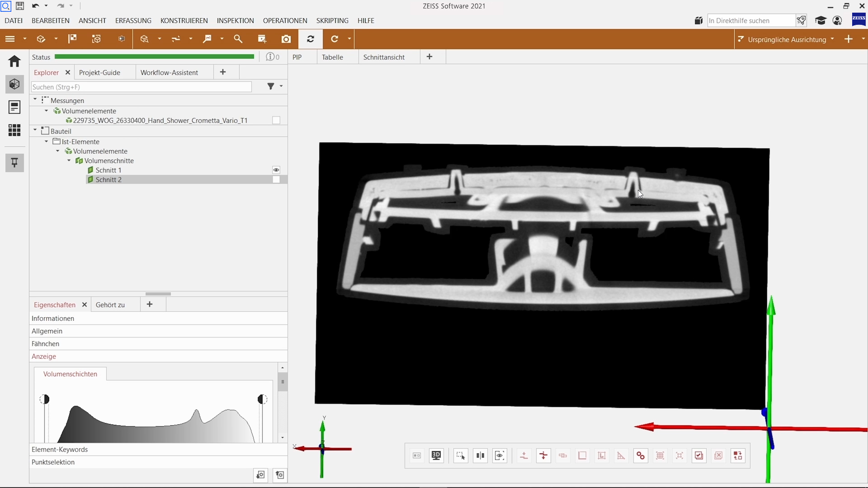Viewport: 868px width, 488px height.
Task: Collapse the Volumenschnitte tree node
Action: (x=69, y=161)
